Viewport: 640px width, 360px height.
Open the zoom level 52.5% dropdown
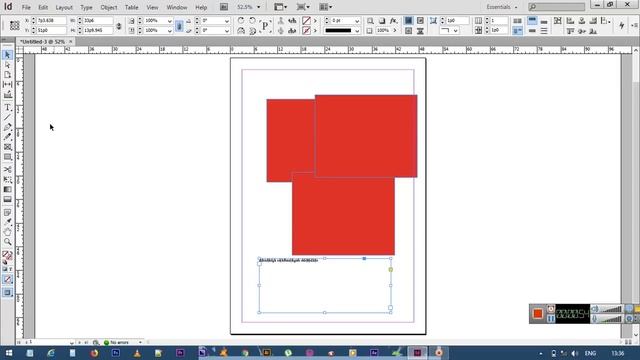[258, 7]
